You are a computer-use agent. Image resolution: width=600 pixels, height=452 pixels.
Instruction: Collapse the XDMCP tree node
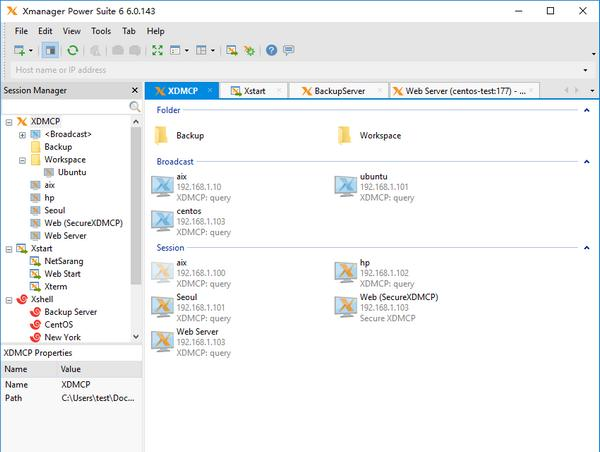[9, 122]
